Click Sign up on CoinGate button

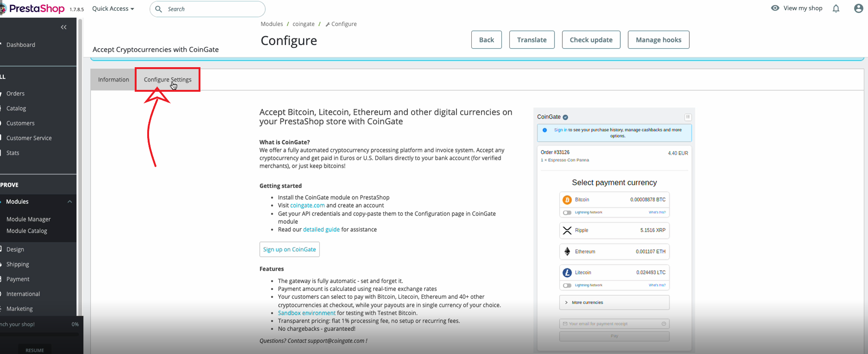click(x=289, y=249)
